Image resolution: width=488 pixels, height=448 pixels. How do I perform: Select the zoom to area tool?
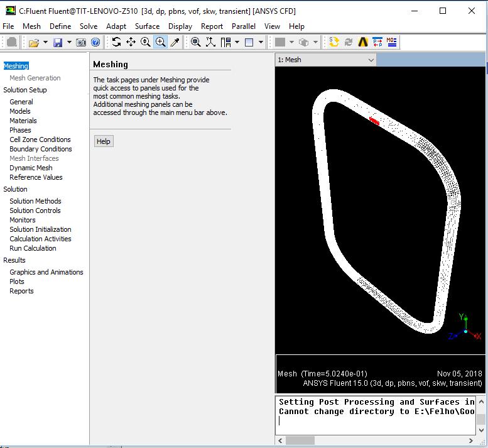pyautogui.click(x=161, y=42)
